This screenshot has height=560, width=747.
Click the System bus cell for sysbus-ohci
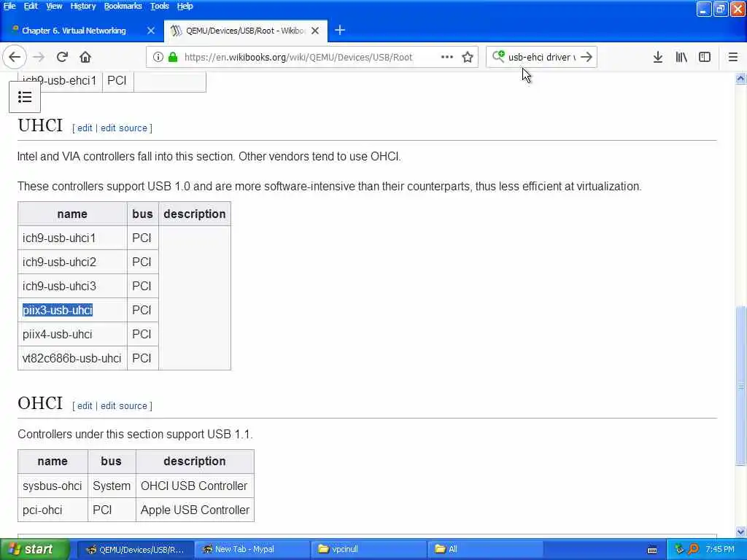pos(112,486)
